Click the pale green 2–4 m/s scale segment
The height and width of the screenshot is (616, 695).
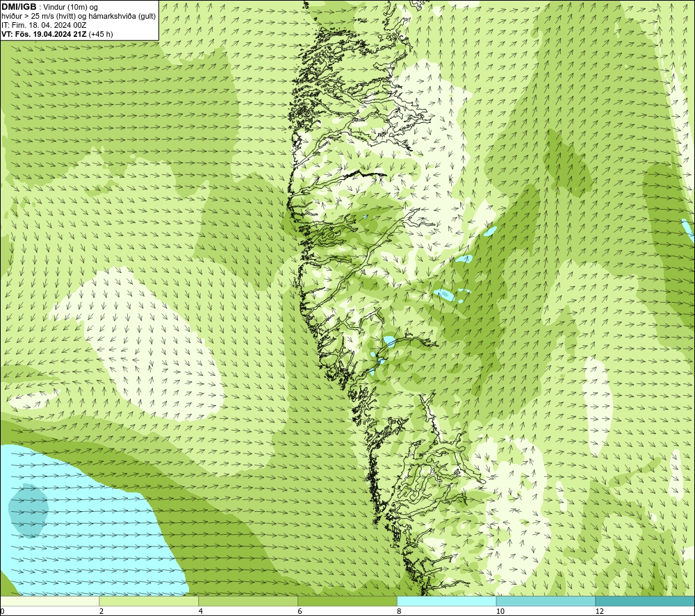[149, 601]
